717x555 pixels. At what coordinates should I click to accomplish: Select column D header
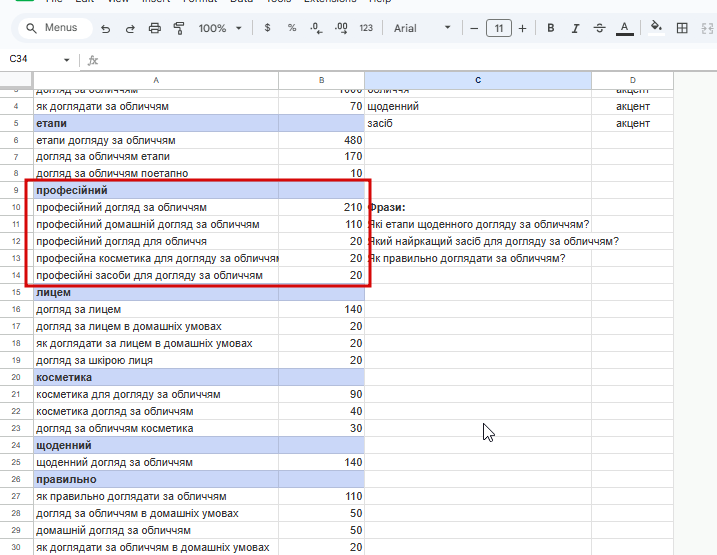632,80
